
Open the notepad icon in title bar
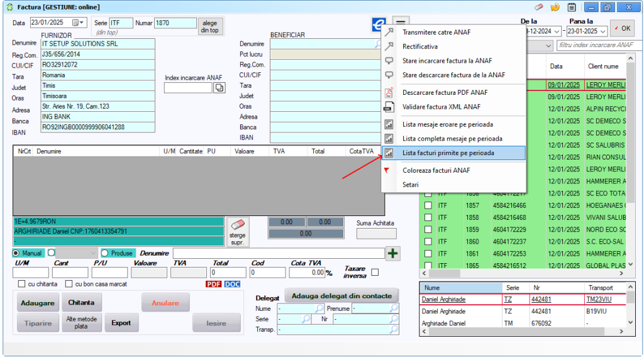[571, 7]
